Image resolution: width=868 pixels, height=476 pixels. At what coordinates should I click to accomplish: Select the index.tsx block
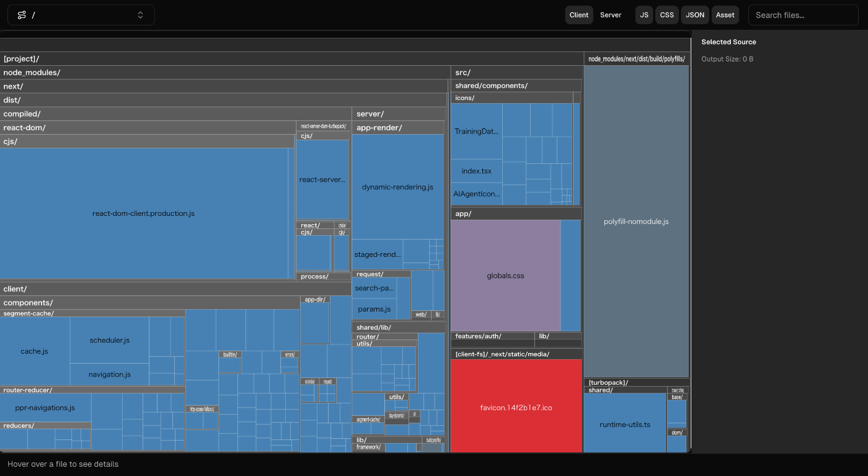(x=476, y=171)
